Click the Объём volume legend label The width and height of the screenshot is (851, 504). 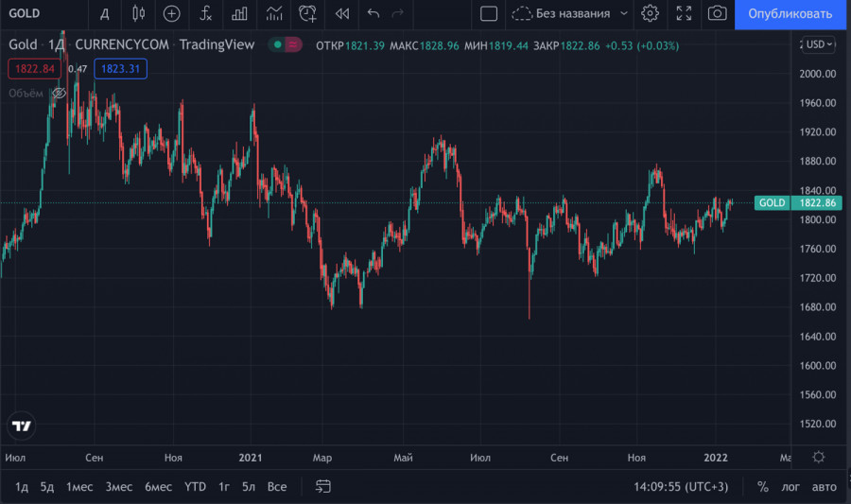(26, 94)
